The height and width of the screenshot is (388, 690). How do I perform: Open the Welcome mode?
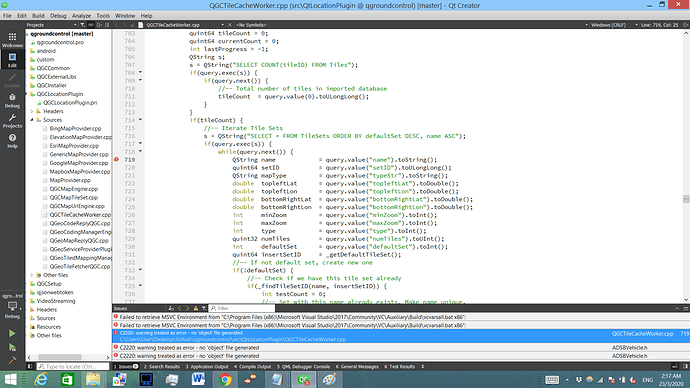click(x=12, y=40)
